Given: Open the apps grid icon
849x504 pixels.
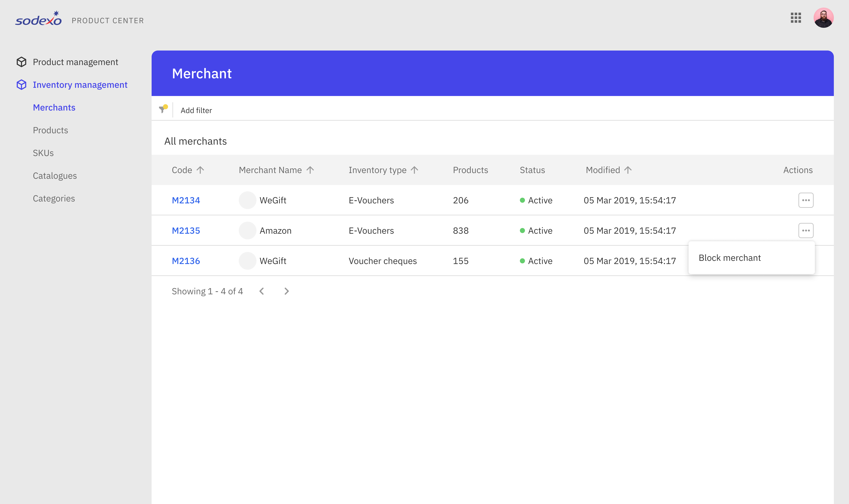Looking at the screenshot, I should click(x=796, y=18).
